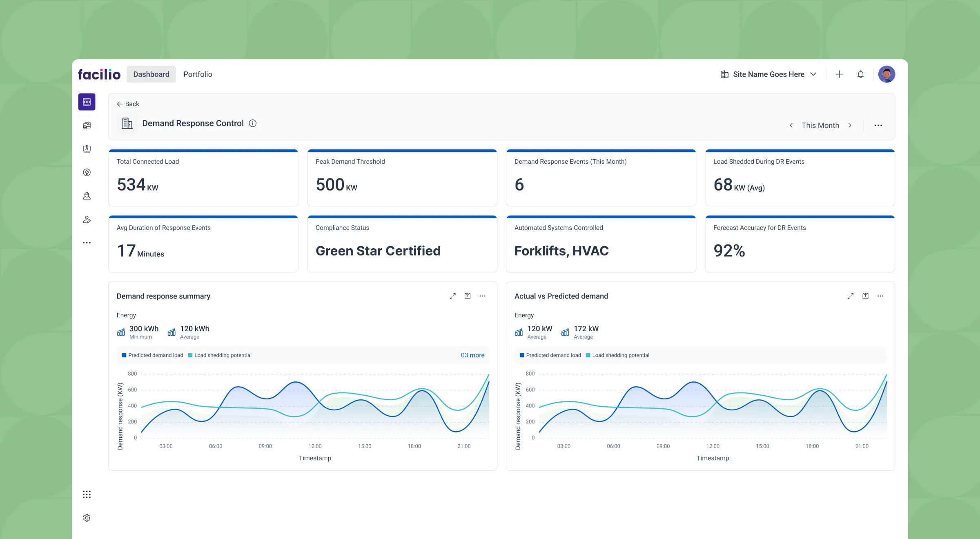Open the Total Connected Load card
This screenshot has width=980, height=539.
click(203, 178)
